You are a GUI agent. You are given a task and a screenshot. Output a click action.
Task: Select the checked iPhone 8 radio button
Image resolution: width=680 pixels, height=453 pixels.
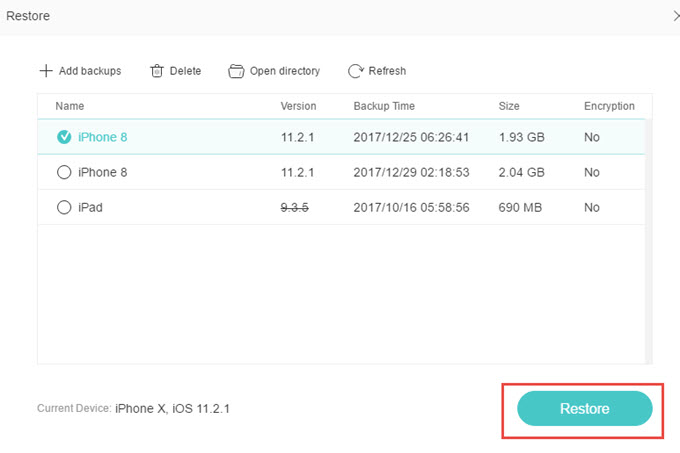64,137
